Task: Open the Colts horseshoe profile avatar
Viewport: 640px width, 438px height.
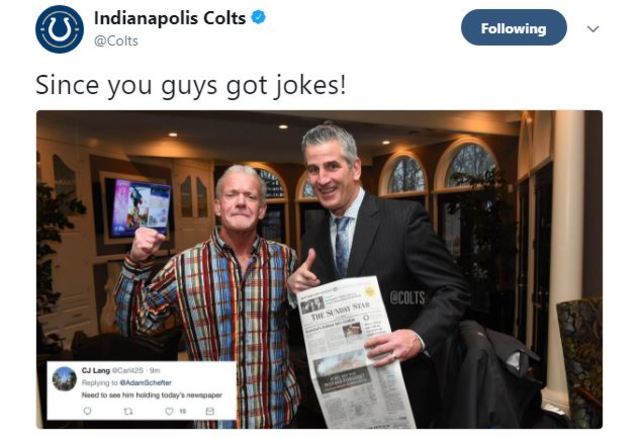Action: (x=60, y=29)
